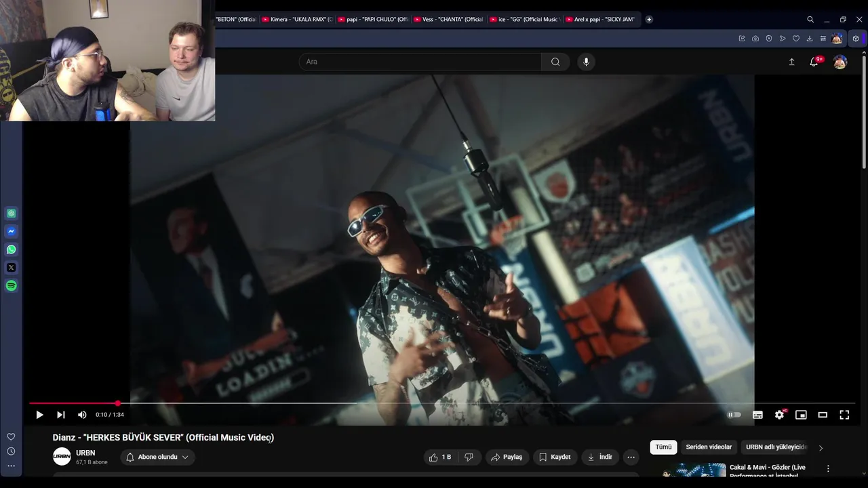Click the YouTube search box 'Ara'
This screenshot has height=488, width=868.
420,62
